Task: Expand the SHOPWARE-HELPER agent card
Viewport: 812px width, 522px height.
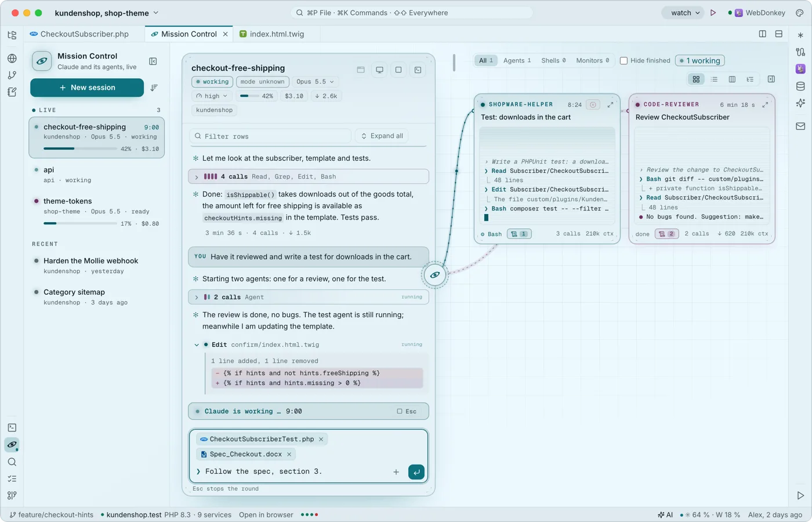Action: click(x=610, y=105)
